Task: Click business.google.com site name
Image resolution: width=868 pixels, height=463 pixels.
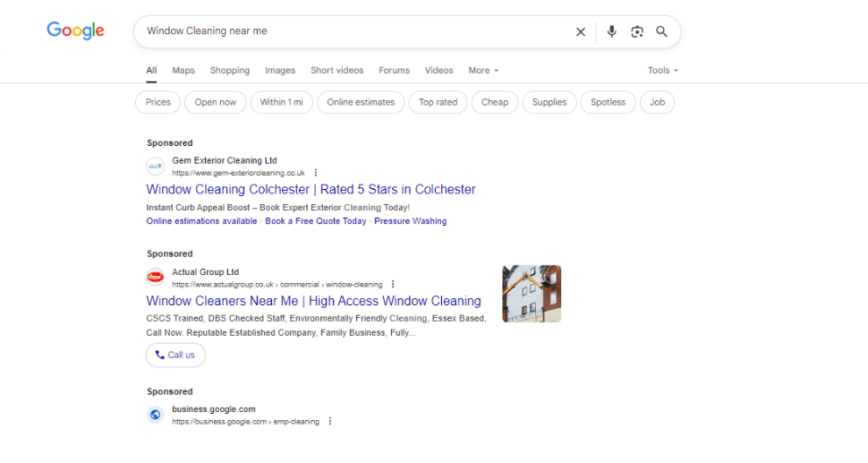Action: point(214,409)
